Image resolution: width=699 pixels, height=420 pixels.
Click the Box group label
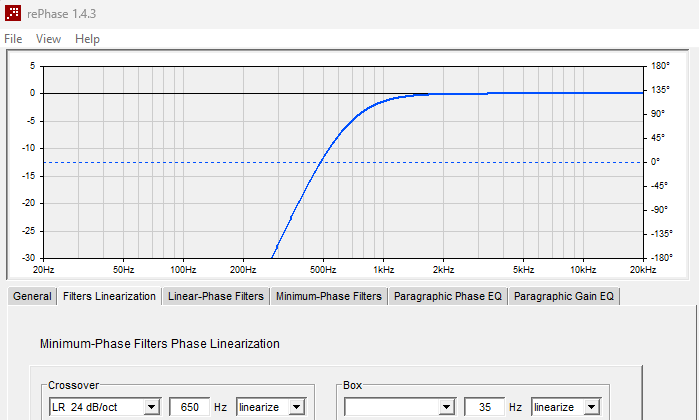[352, 385]
